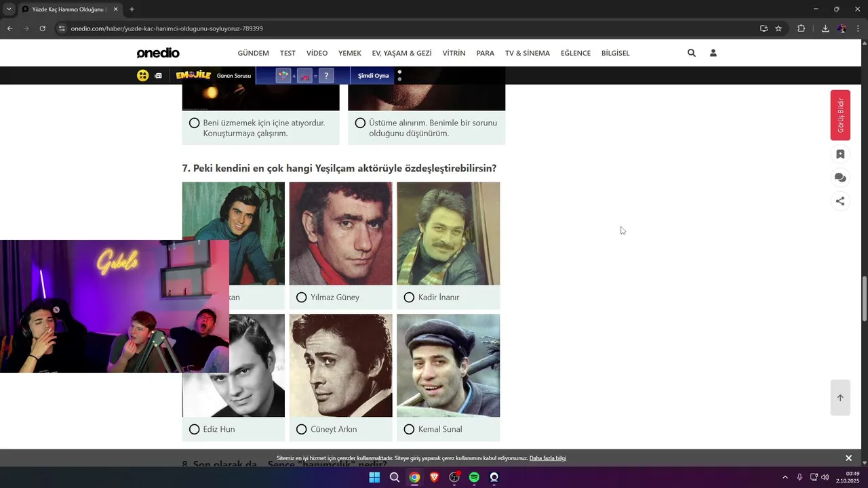Click the install app icon in address bar

tap(764, 28)
